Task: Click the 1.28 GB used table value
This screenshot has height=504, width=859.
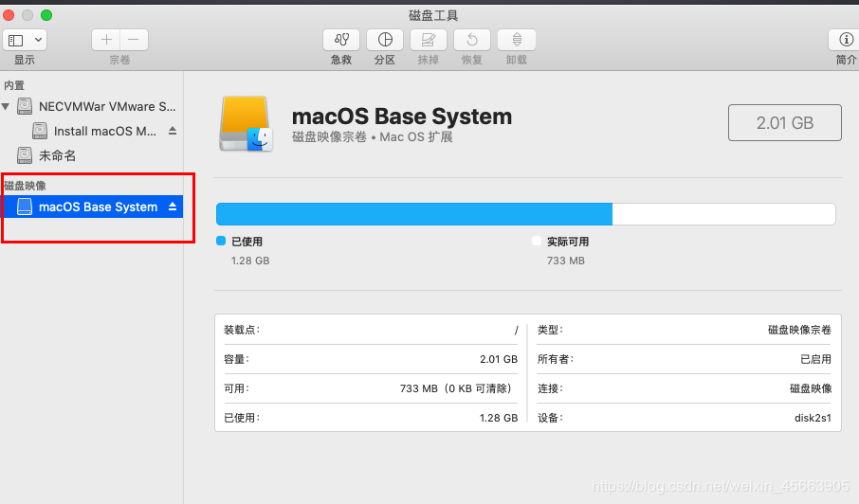Action: coord(499,418)
